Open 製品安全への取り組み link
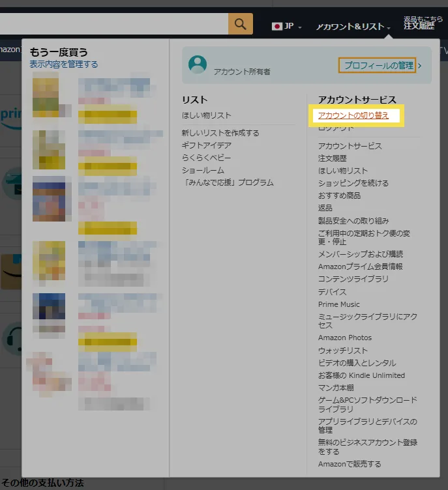The width and height of the screenshot is (448, 490). (x=353, y=221)
